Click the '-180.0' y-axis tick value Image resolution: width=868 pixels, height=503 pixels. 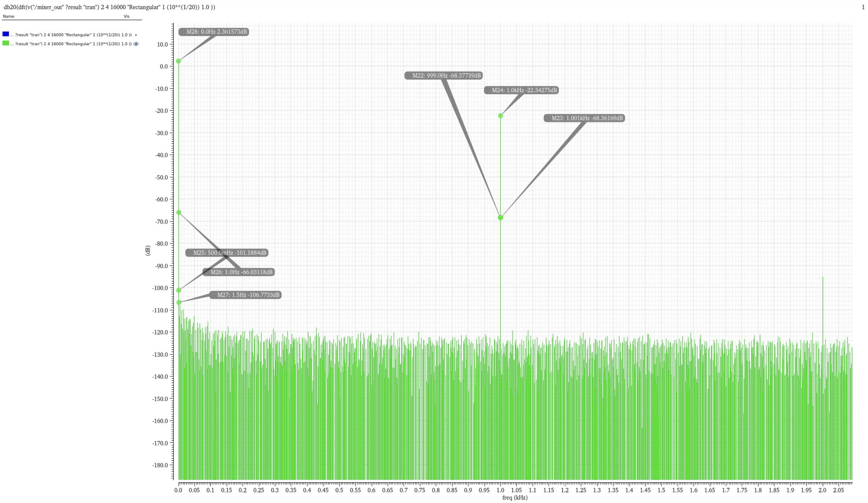tap(160, 465)
